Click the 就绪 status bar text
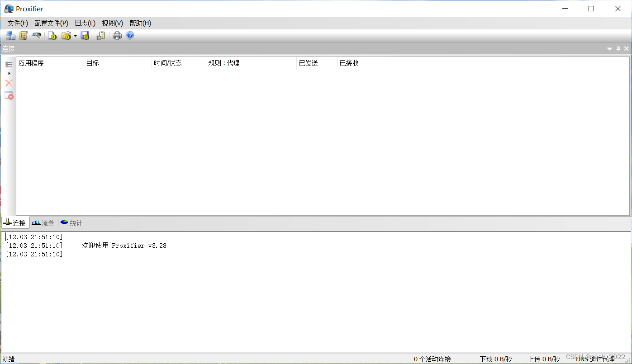 pos(8,359)
